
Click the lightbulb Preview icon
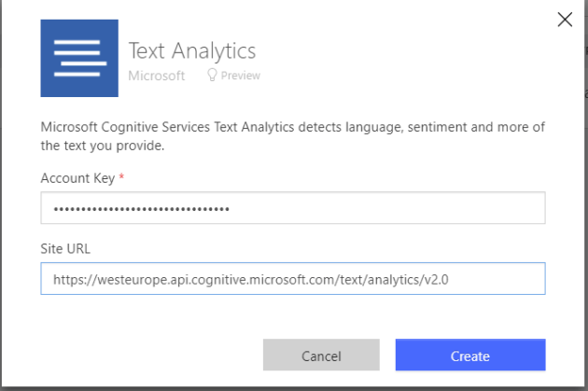click(x=212, y=76)
